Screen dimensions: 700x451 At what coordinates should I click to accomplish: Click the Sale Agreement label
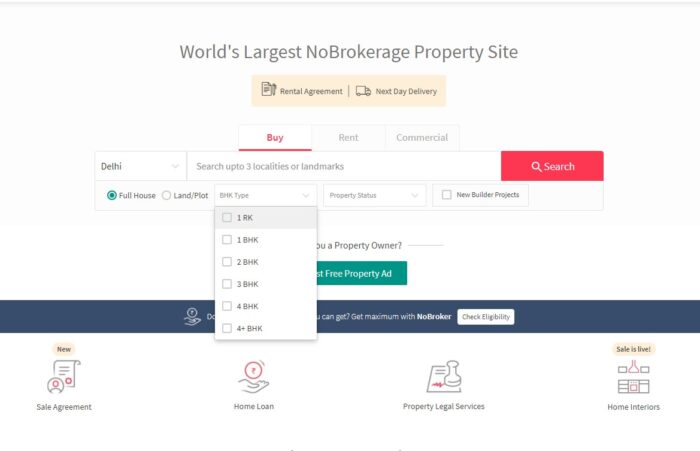point(64,407)
